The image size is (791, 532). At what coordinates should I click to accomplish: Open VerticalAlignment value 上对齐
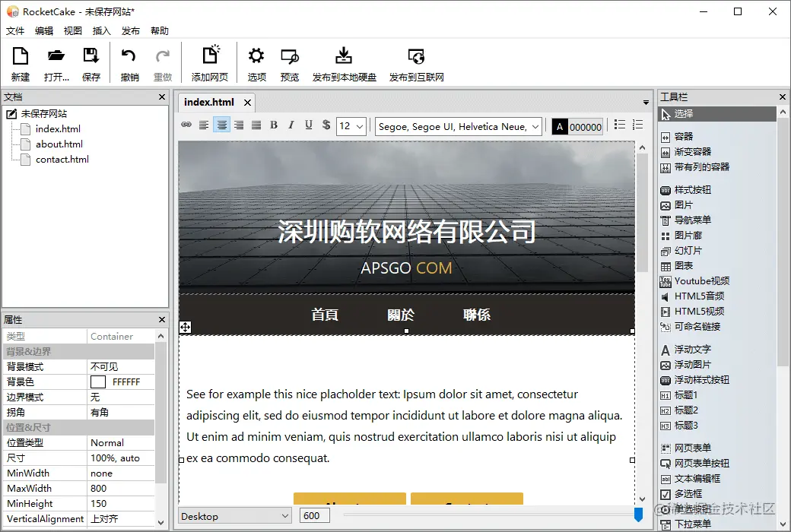point(121,519)
